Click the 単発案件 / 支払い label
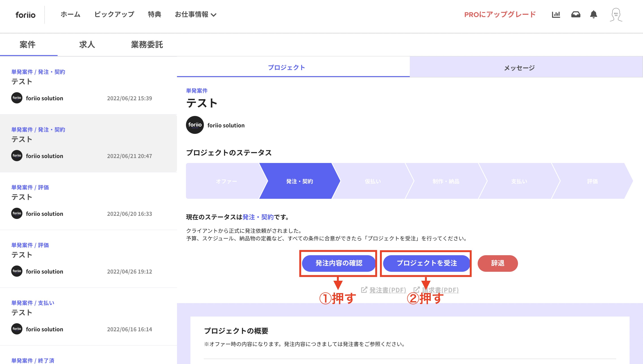This screenshot has height=364, width=643. pyautogui.click(x=33, y=303)
